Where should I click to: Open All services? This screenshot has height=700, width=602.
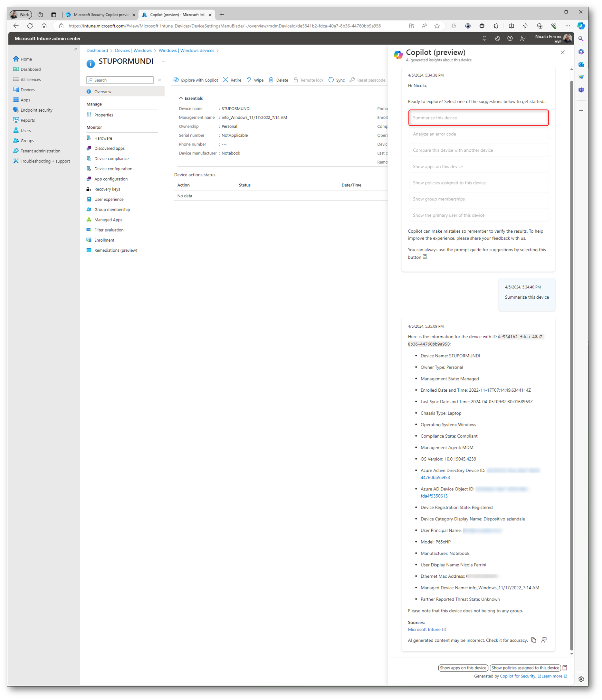(27, 80)
